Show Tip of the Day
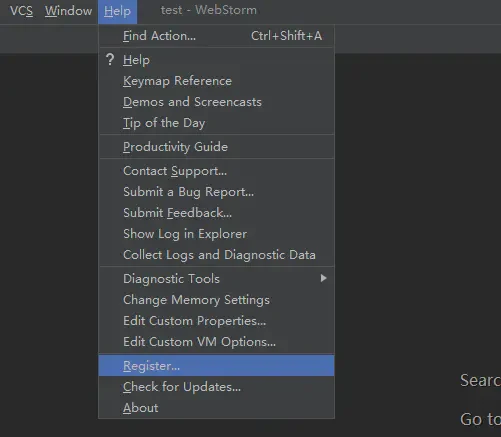The width and height of the screenshot is (501, 437). click(x=217, y=123)
